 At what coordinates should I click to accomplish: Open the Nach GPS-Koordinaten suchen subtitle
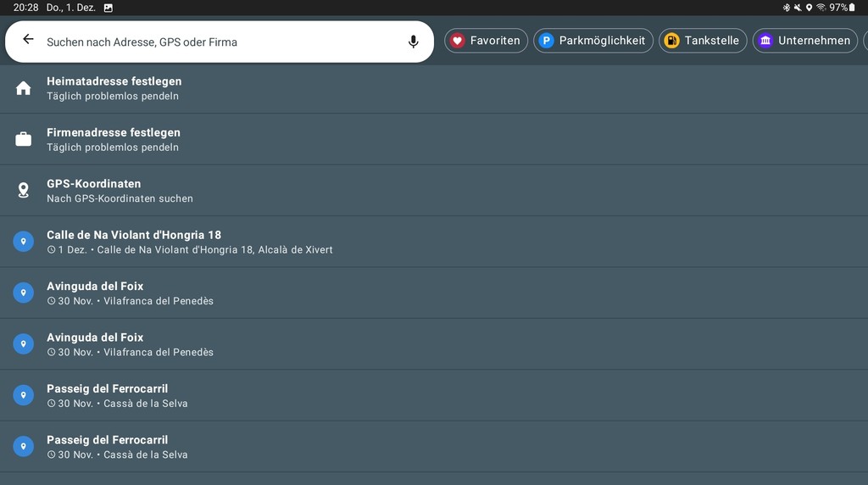120,198
